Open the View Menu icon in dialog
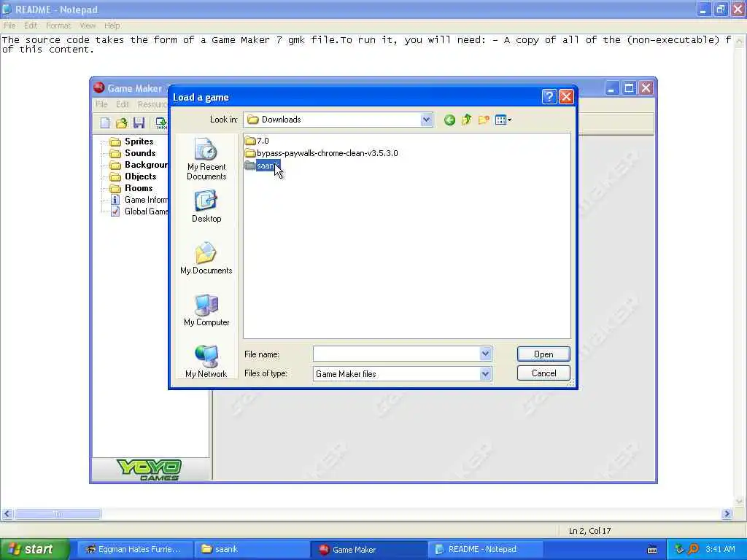Viewport: 747px width, 560px height. click(503, 120)
